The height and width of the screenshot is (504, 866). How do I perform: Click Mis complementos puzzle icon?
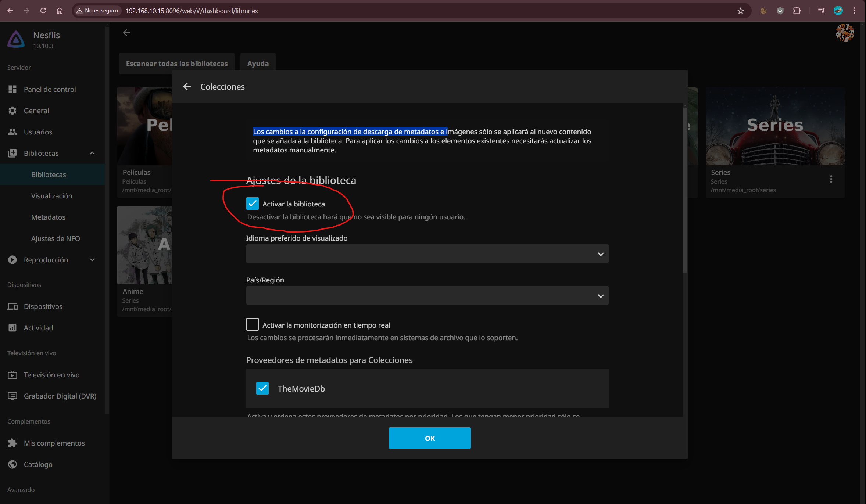(12, 443)
